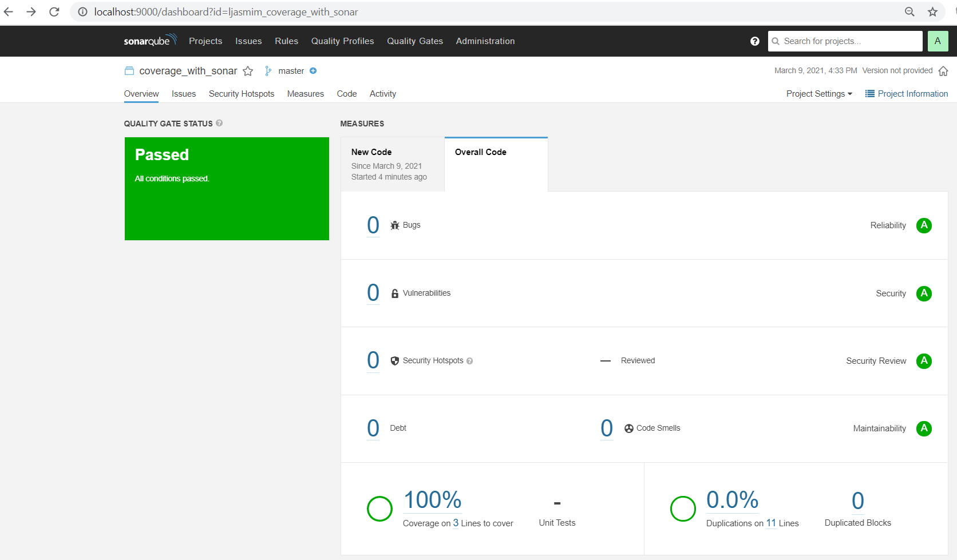Click the 0.0% duplications value
This screenshot has width=957, height=560.
pyautogui.click(x=733, y=500)
